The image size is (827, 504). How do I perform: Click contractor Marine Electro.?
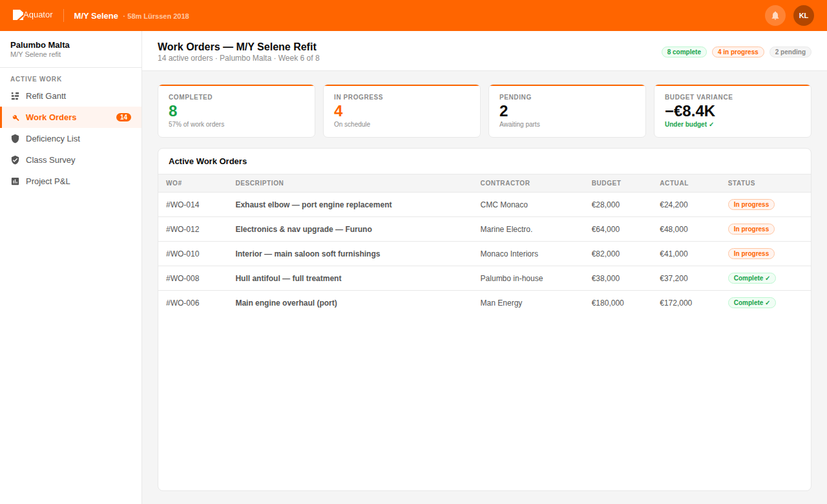tap(507, 229)
